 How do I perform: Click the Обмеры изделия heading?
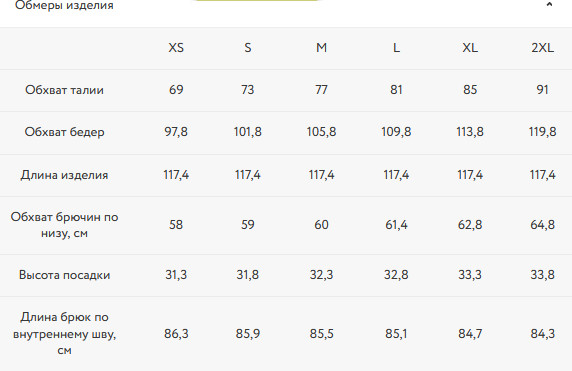coord(64,5)
